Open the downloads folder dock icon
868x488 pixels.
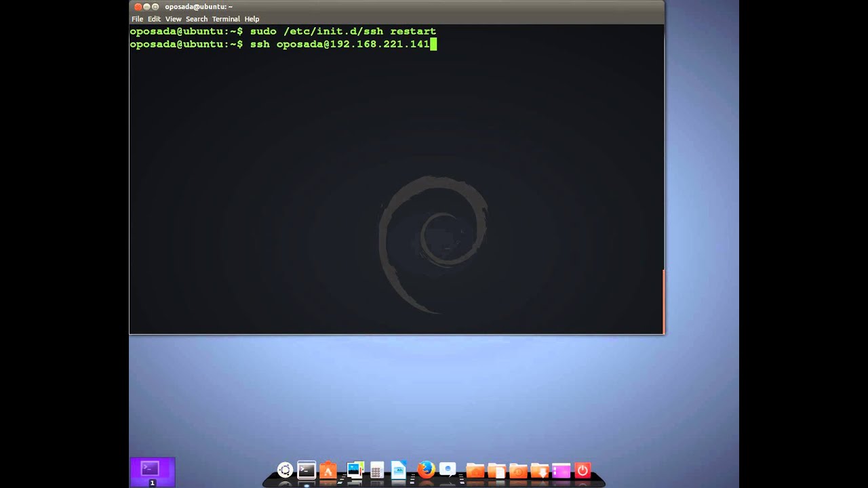click(x=540, y=470)
